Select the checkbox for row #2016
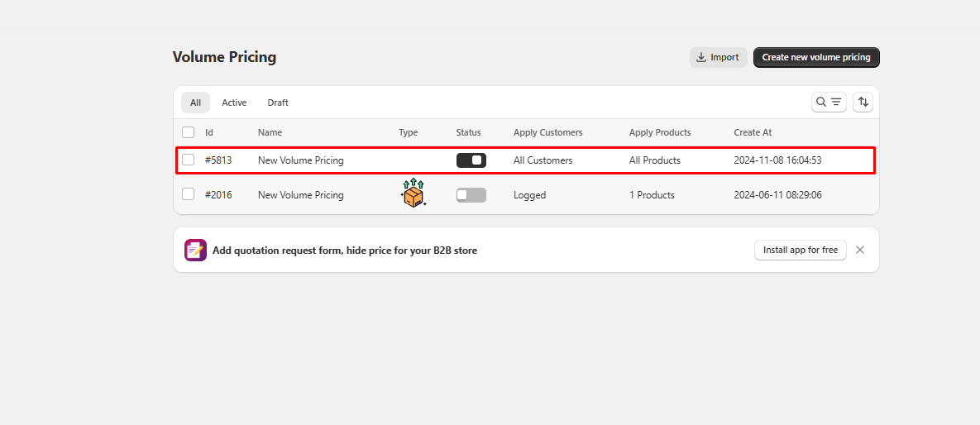This screenshot has height=425, width=980. (x=189, y=194)
